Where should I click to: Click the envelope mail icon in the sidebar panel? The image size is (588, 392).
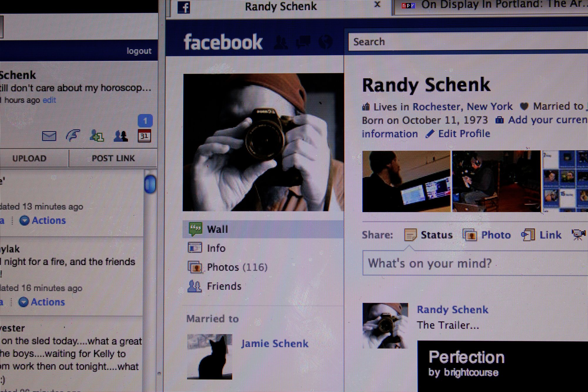(49, 136)
